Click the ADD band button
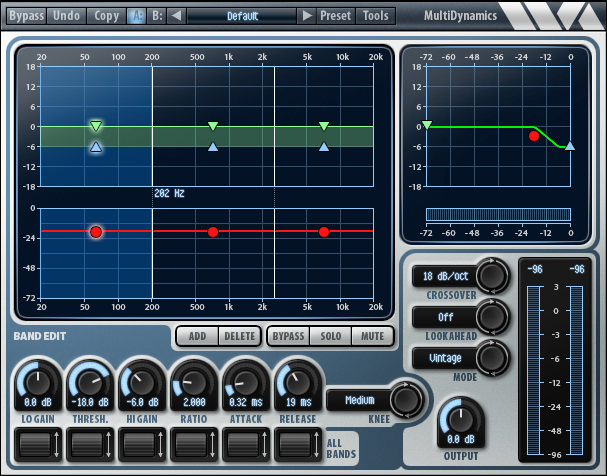Screen dimensions: 607x476 coord(197,336)
